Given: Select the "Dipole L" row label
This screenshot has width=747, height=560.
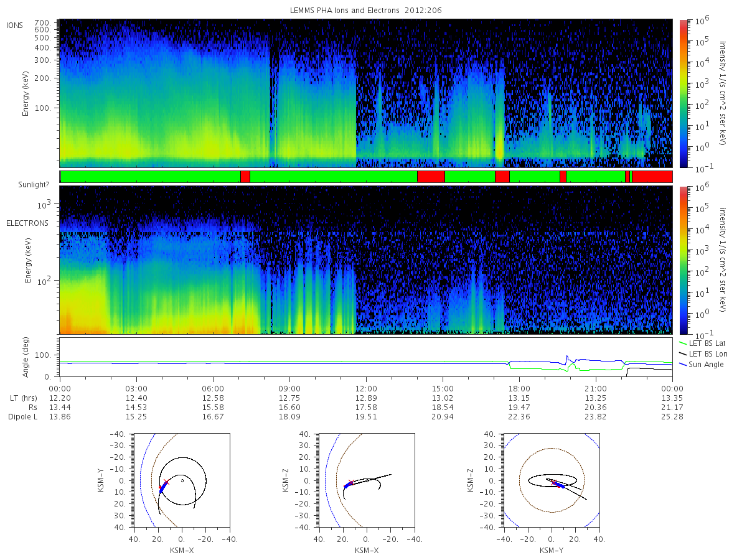Looking at the screenshot, I should [x=22, y=417].
